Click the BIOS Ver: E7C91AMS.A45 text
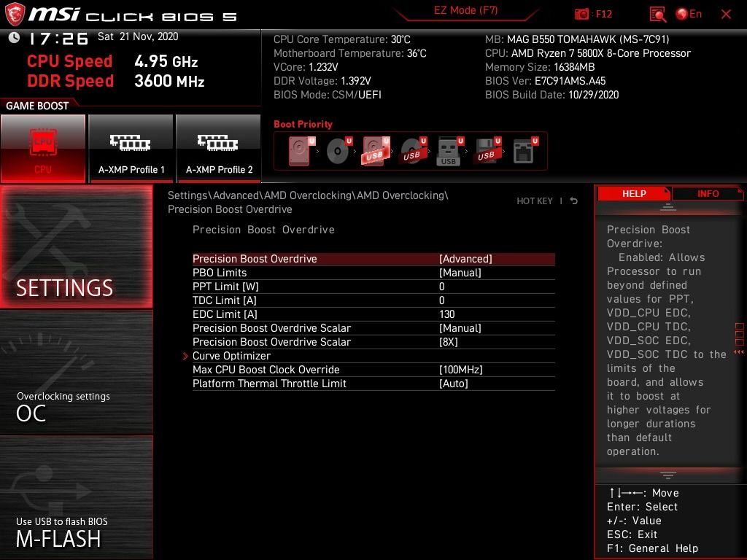This screenshot has height=560, width=747. click(545, 80)
